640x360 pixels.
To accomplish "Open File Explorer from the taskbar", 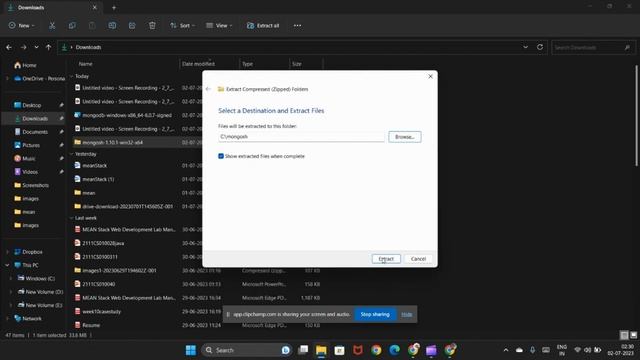I will (321, 350).
